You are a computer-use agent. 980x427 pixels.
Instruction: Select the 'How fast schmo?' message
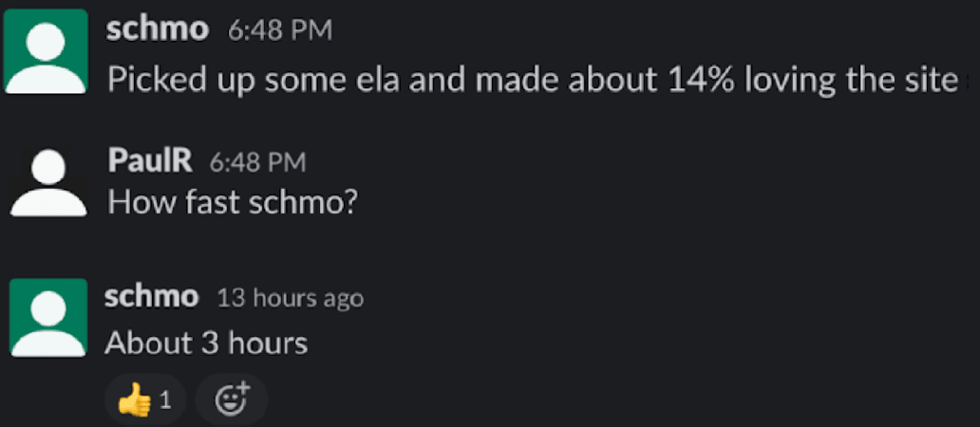click(232, 202)
